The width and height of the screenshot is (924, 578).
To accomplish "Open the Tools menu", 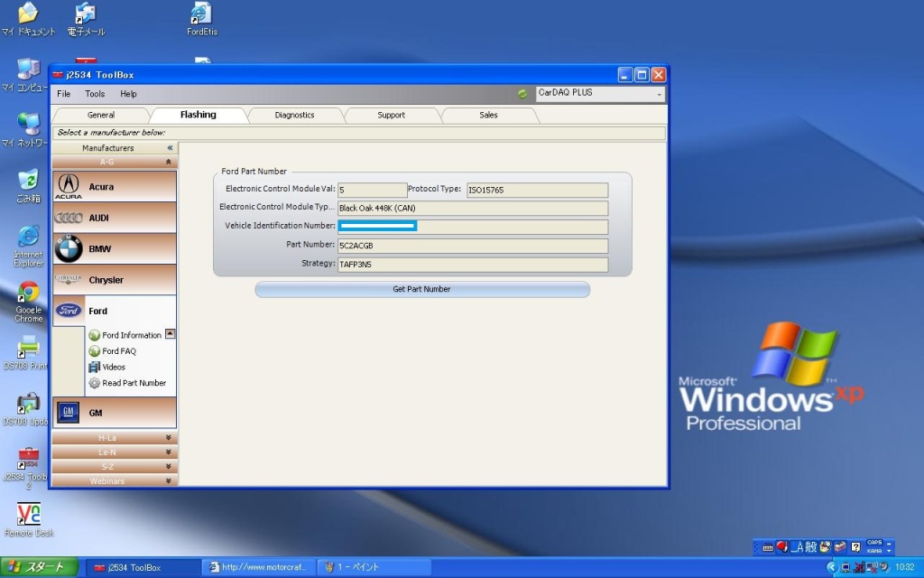I will (x=95, y=94).
